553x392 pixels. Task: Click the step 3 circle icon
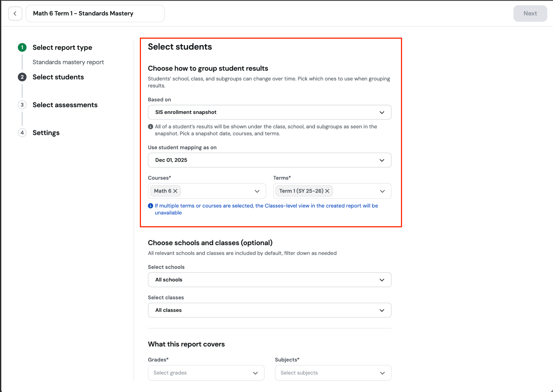click(22, 105)
